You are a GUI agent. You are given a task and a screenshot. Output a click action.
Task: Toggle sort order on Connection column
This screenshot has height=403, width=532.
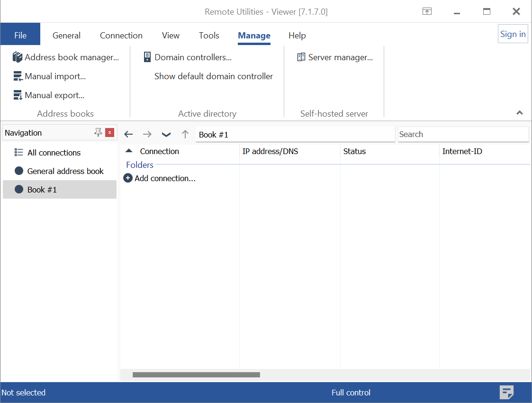coord(129,151)
